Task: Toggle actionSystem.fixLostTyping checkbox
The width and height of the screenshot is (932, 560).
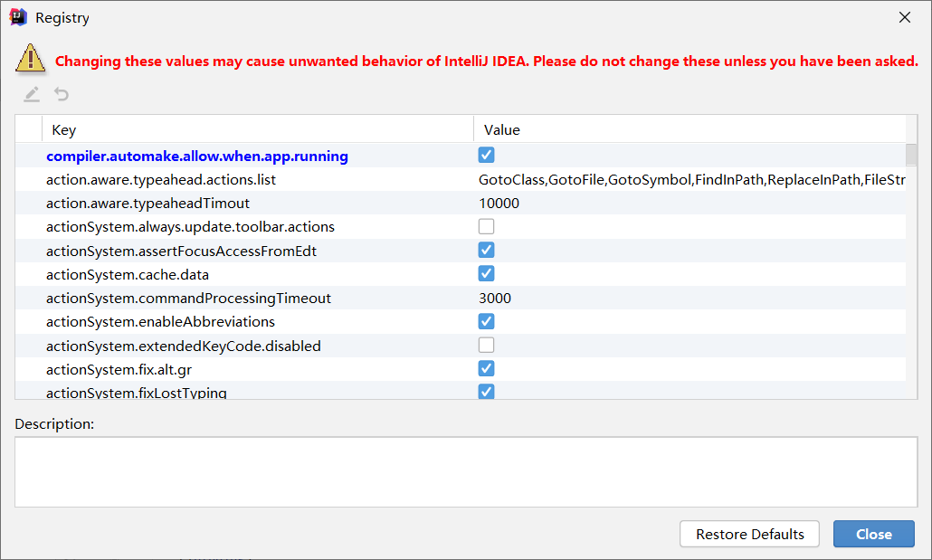Action: click(486, 392)
